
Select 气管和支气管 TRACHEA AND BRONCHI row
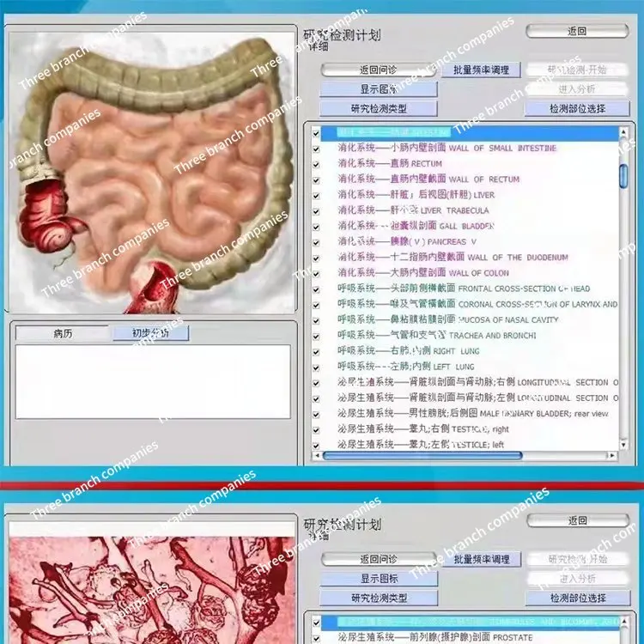pyautogui.click(x=436, y=335)
